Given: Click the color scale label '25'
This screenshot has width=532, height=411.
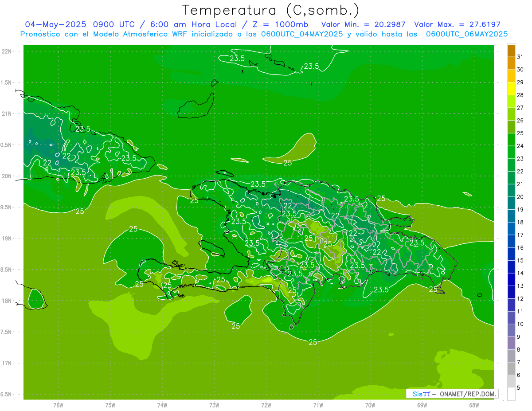Looking at the screenshot, I should click(520, 133).
